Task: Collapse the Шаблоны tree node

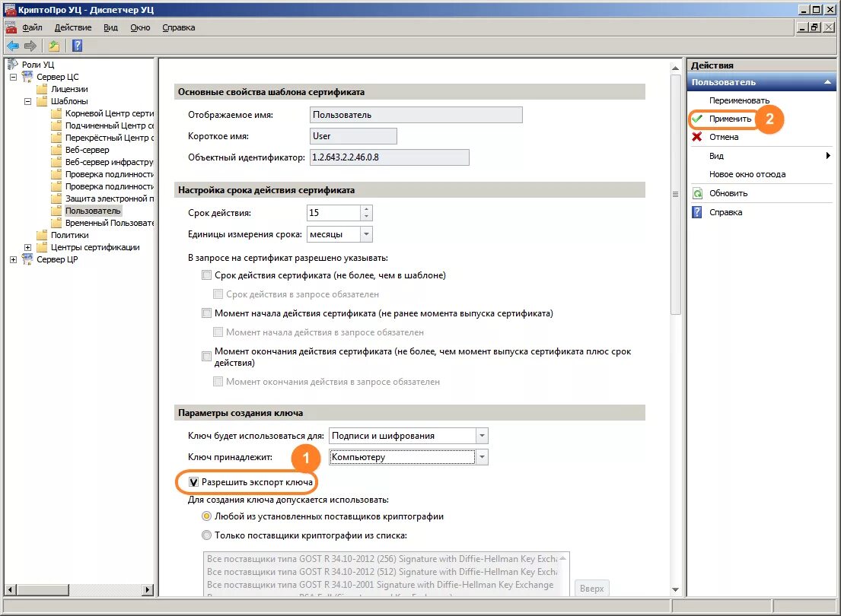Action: 28,101
